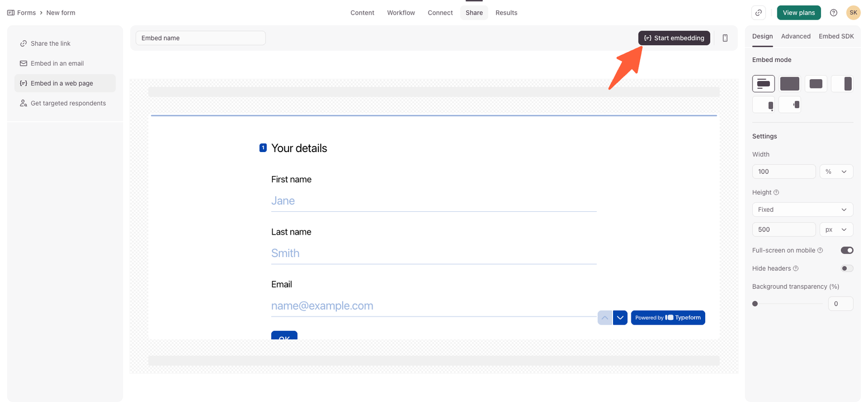
Task: Show the Height help tooltip icon
Action: (x=776, y=192)
